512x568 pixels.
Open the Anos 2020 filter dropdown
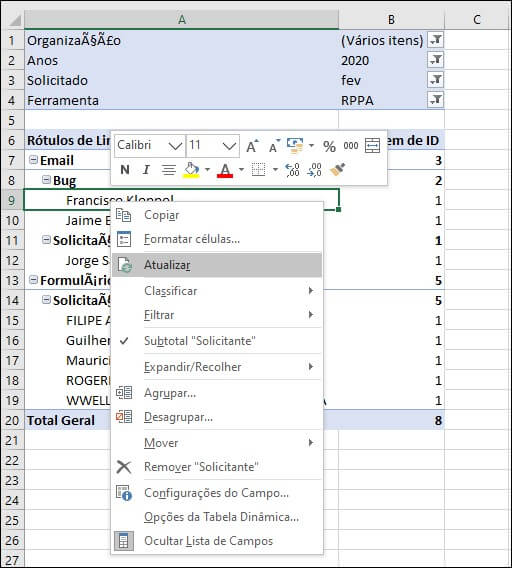point(436,60)
